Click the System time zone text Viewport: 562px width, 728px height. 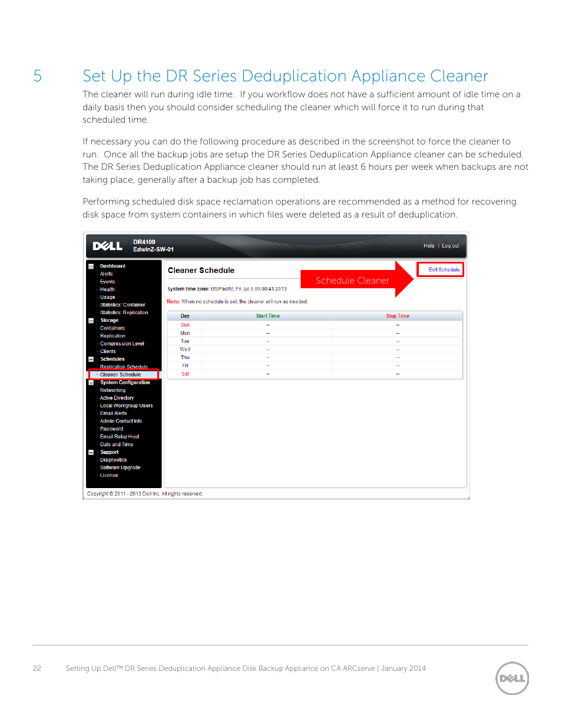click(227, 289)
